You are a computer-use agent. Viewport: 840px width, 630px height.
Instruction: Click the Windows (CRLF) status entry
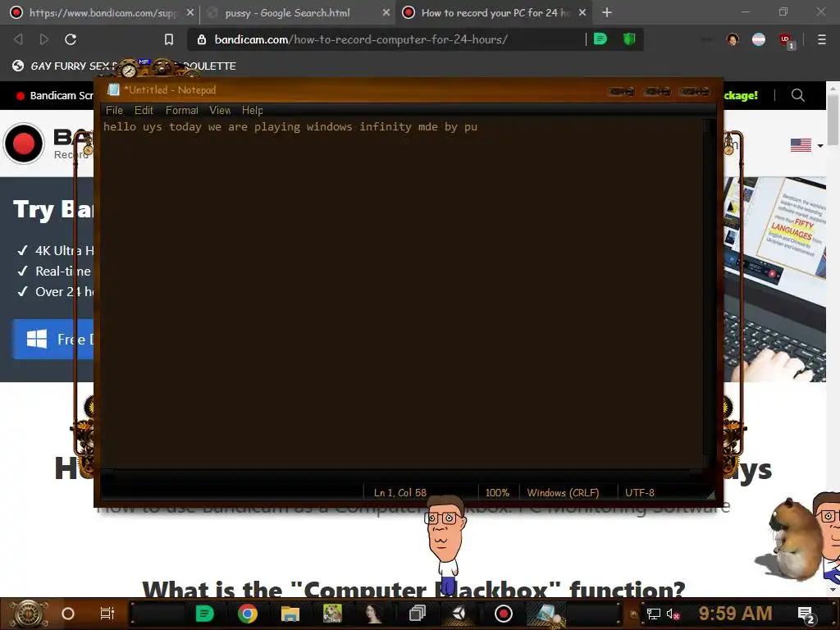[x=563, y=493]
